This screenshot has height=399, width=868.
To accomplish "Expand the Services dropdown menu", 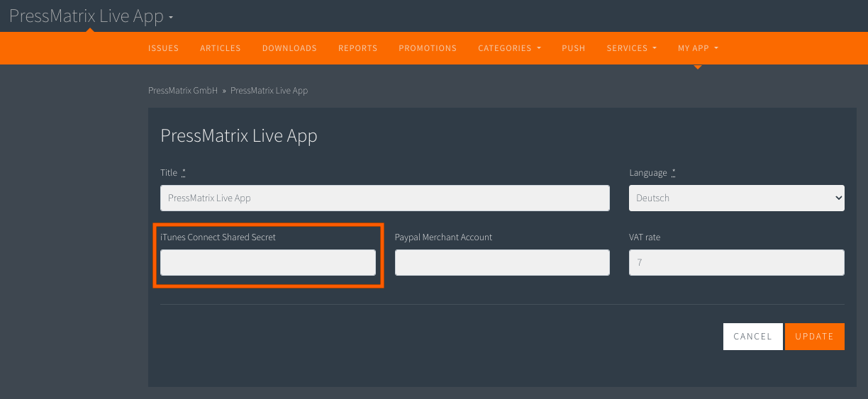I will pos(631,48).
